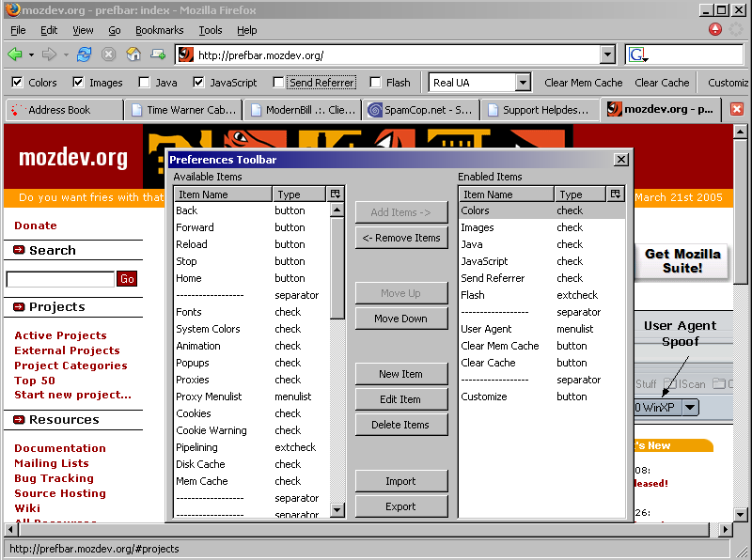Click the mozdev.org search text field
The image size is (752, 560).
[x=60, y=279]
